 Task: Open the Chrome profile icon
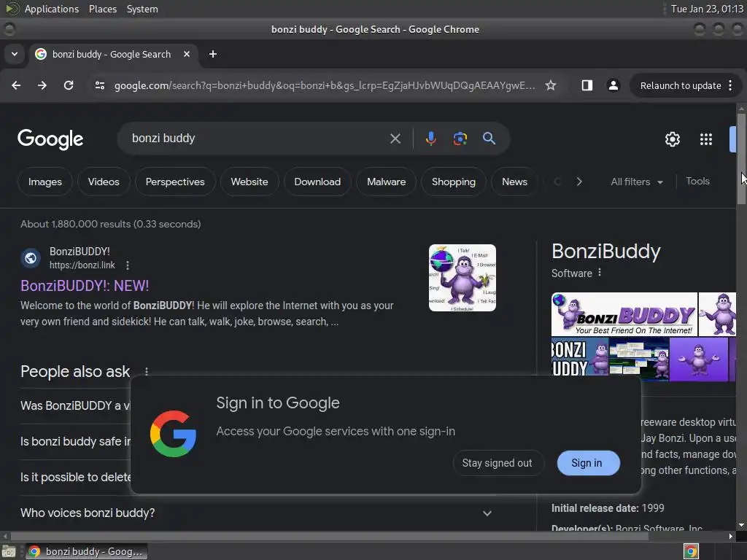tap(613, 85)
